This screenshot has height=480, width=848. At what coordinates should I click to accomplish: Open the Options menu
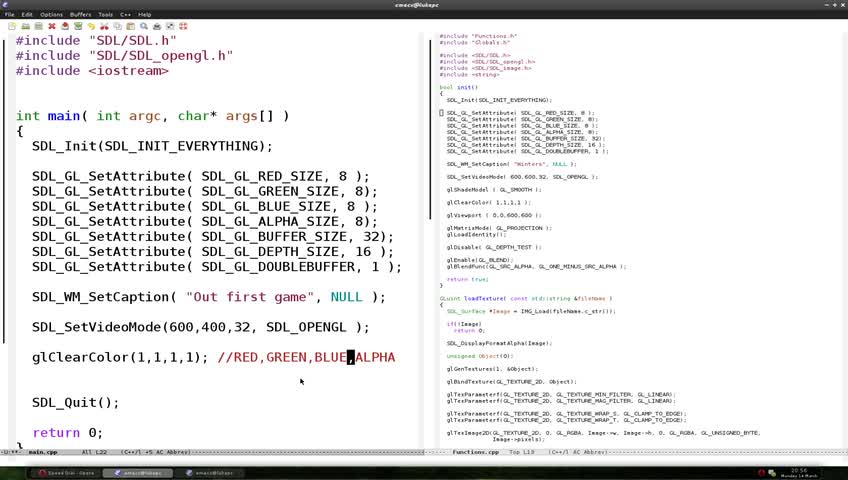(51, 15)
